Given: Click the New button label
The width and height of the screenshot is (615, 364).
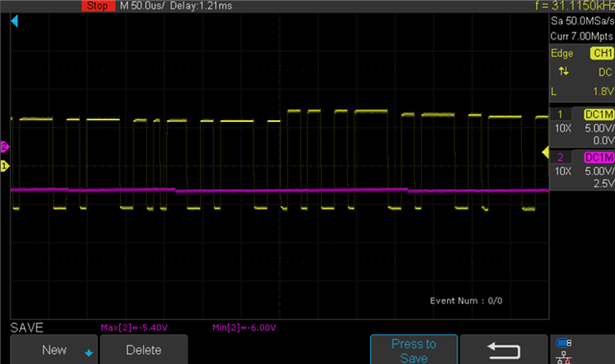Looking at the screenshot, I should (x=54, y=350).
